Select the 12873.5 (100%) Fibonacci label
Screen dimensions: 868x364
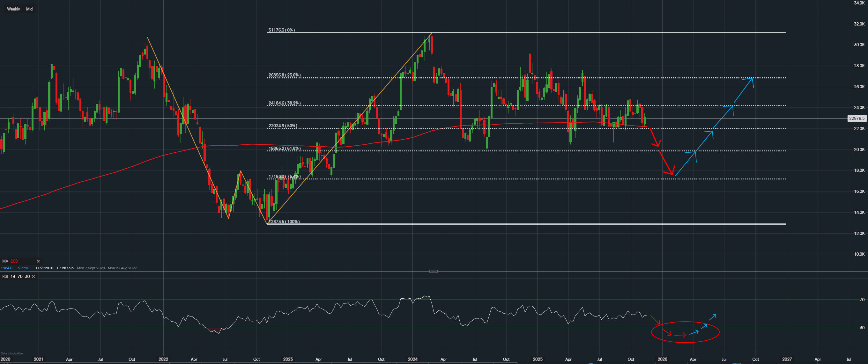click(284, 222)
